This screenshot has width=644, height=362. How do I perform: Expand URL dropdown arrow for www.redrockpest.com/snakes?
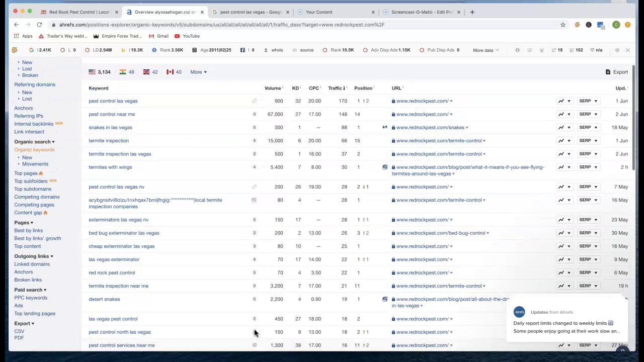[x=467, y=128]
